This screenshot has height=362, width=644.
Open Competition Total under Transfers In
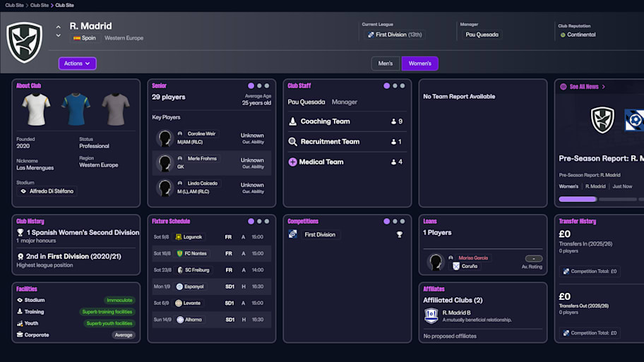590,271
